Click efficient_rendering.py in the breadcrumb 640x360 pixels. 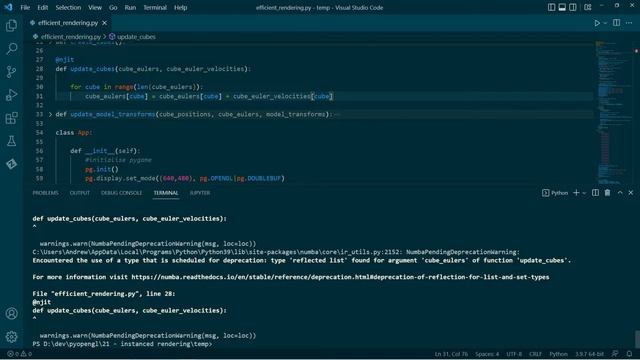click(71, 37)
